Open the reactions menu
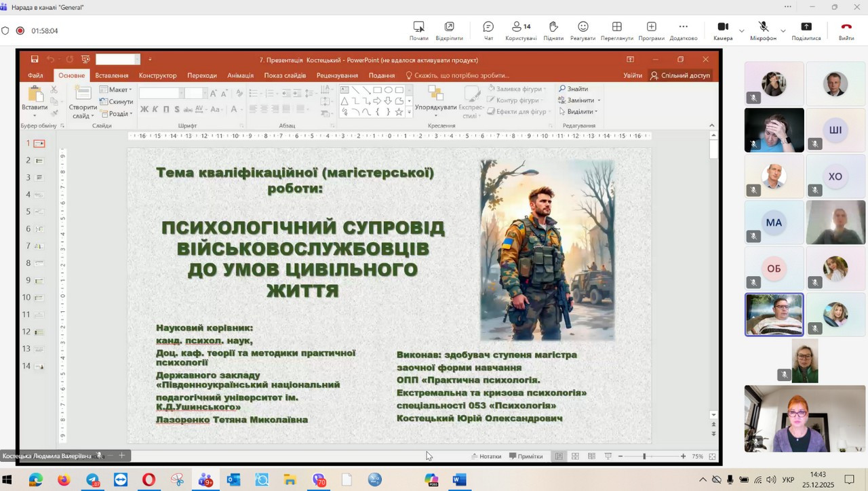868x491 pixels. 583,30
